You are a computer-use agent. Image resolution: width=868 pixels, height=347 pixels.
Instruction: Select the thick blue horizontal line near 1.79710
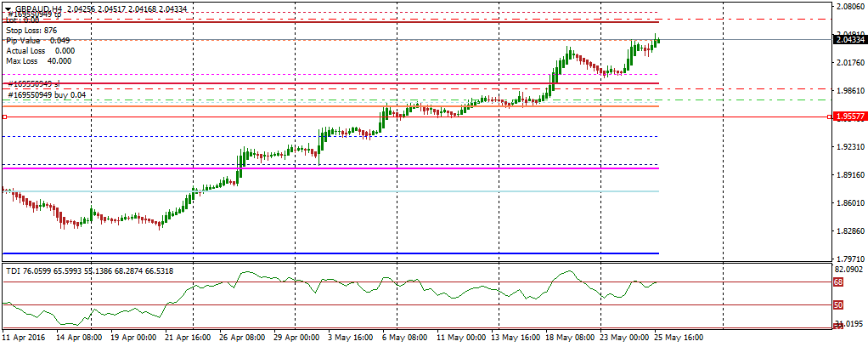point(330,253)
